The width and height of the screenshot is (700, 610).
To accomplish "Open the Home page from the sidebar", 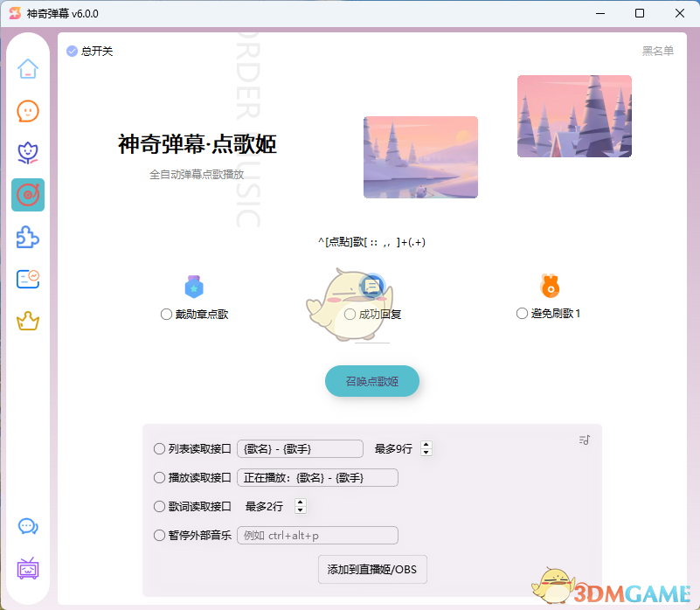I will [27, 68].
